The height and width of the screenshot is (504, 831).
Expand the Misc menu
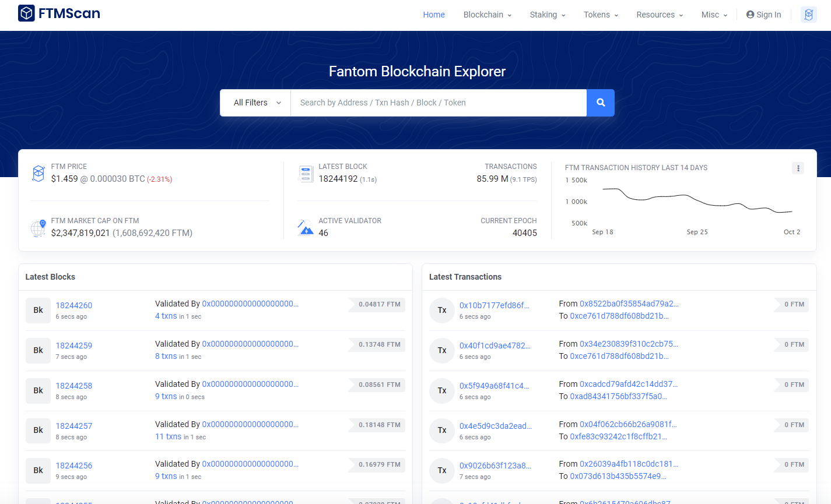(714, 15)
